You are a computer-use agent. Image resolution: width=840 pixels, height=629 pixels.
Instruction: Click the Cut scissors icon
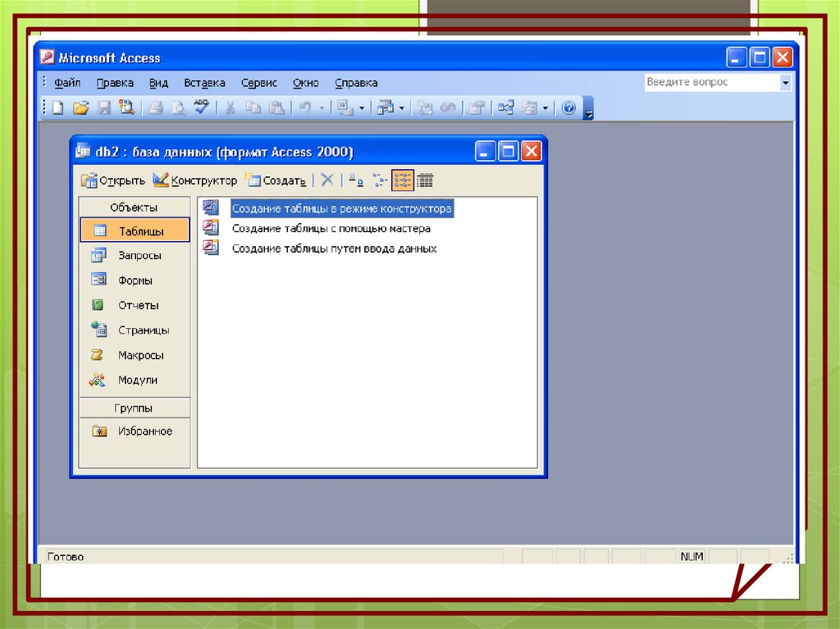point(231,108)
